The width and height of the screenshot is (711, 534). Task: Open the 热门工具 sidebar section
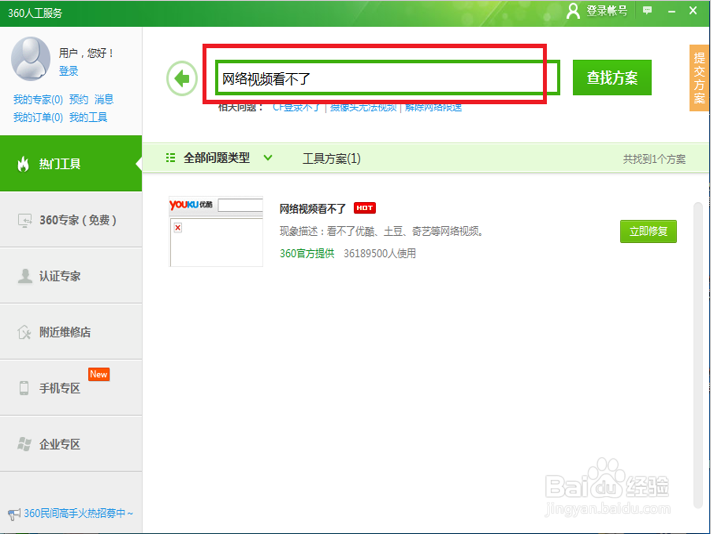click(x=71, y=163)
